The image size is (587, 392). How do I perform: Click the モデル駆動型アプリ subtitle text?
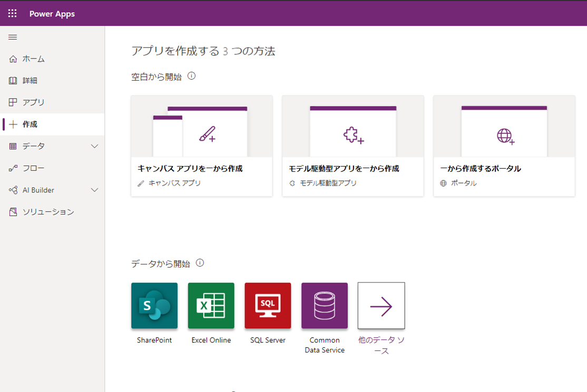[328, 183]
